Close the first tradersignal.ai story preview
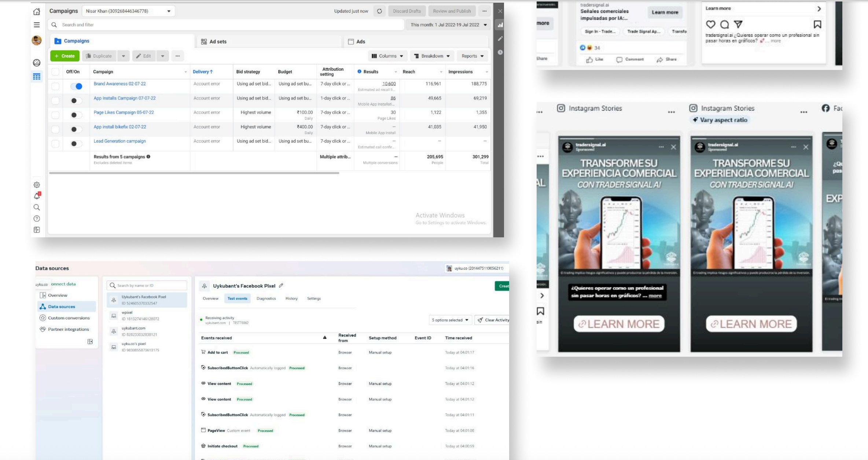The image size is (868, 460). coord(674,147)
